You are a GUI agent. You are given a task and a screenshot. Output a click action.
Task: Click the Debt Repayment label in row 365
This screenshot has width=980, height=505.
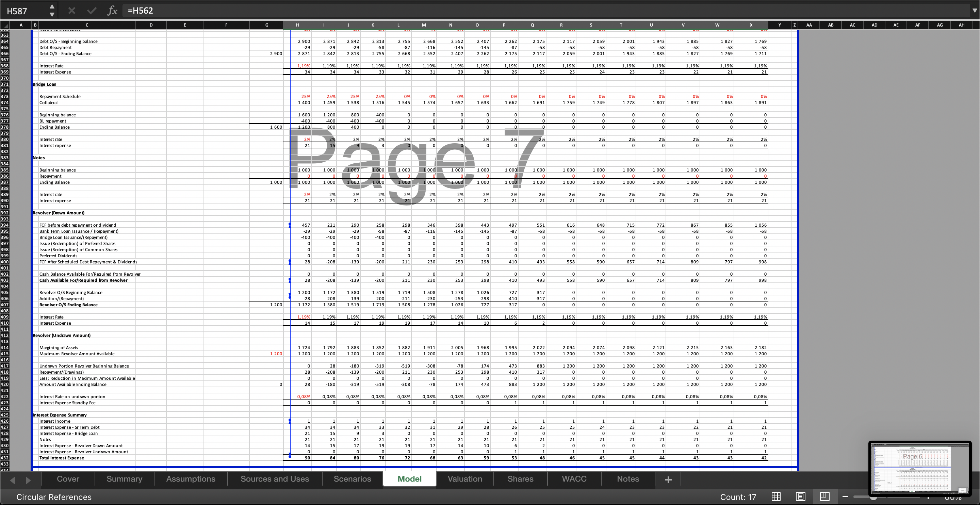pyautogui.click(x=55, y=48)
